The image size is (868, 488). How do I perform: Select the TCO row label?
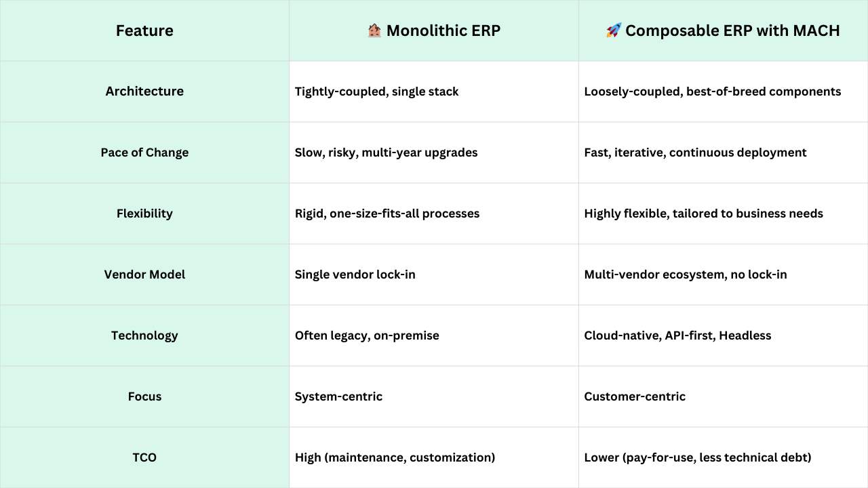(x=144, y=457)
